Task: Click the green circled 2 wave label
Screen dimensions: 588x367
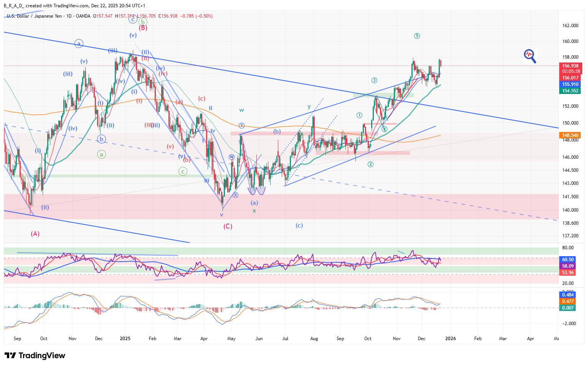Action: pyautogui.click(x=370, y=165)
